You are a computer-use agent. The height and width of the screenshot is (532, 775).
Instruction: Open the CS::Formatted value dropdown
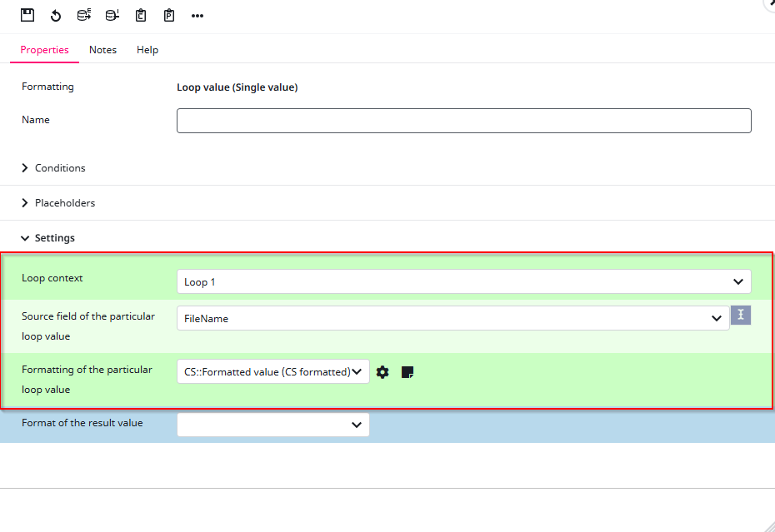[272, 371]
